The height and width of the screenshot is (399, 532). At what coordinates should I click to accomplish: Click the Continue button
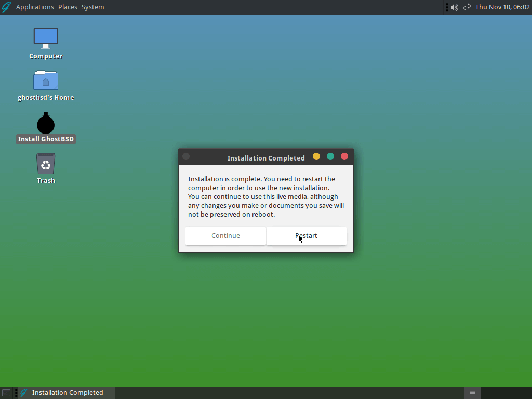point(225,235)
